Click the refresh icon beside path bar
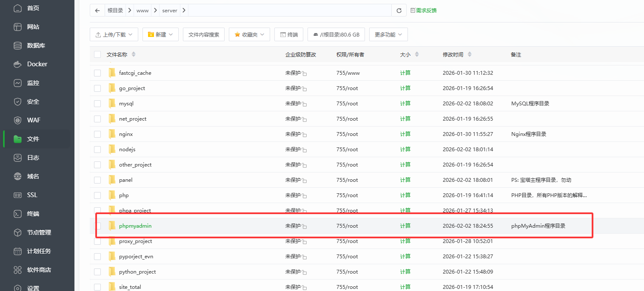The image size is (644, 291). click(399, 11)
